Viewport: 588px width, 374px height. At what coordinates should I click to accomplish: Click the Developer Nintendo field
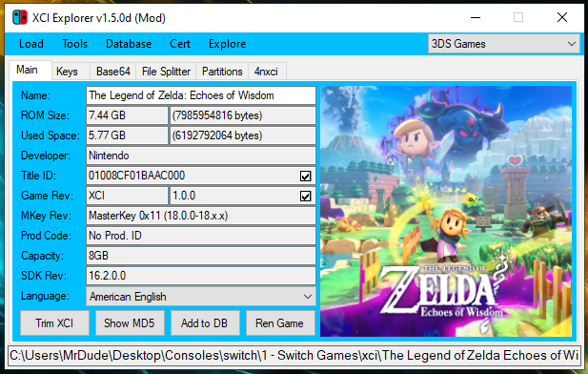pyautogui.click(x=201, y=156)
